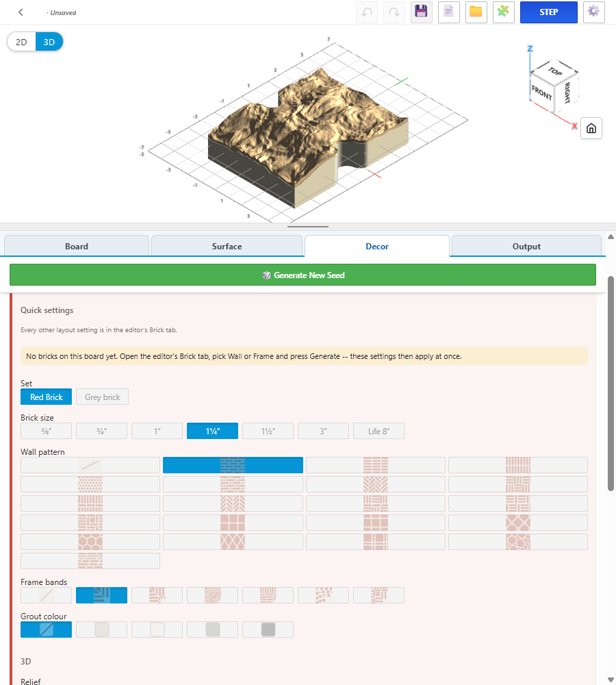Select the 'none' slash wall pattern

point(90,465)
